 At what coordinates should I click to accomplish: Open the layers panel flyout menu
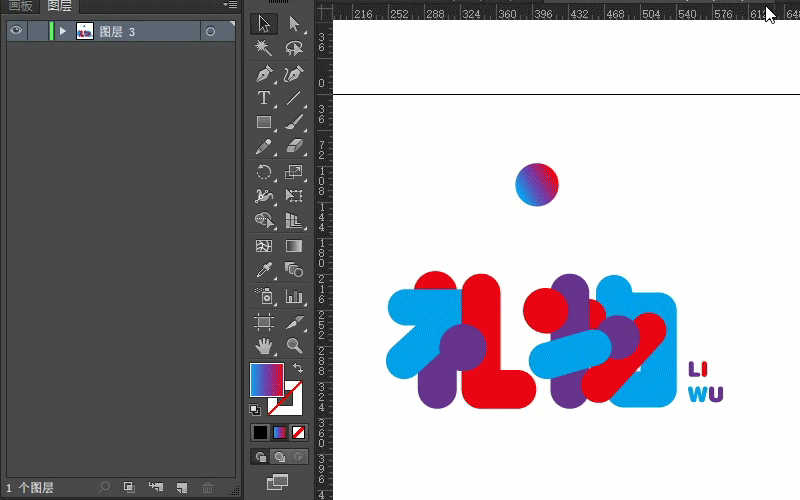(x=231, y=5)
